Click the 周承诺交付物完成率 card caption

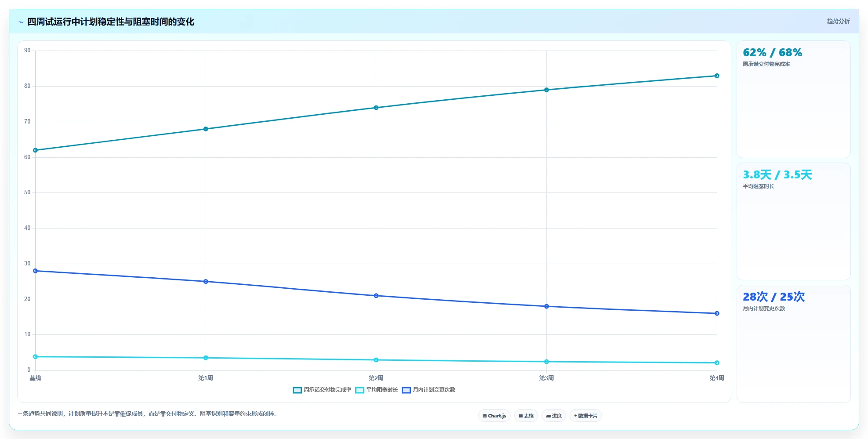pyautogui.click(x=766, y=64)
